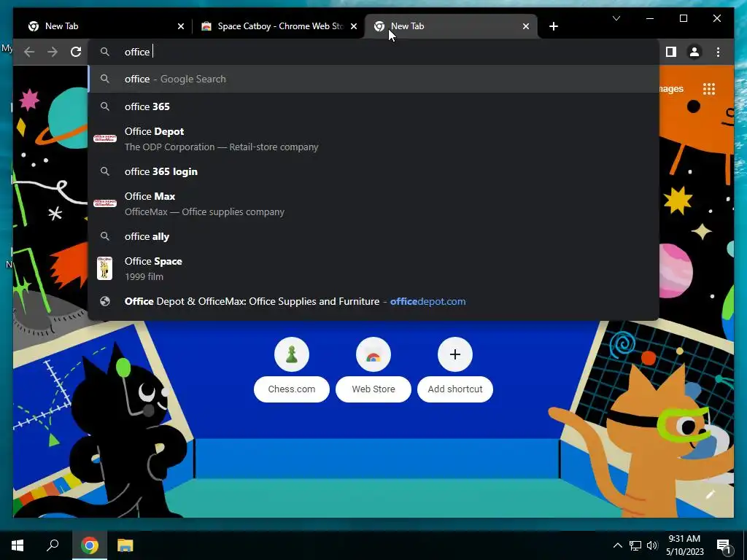Click the globe icon beside officedepot.com

[105, 301]
